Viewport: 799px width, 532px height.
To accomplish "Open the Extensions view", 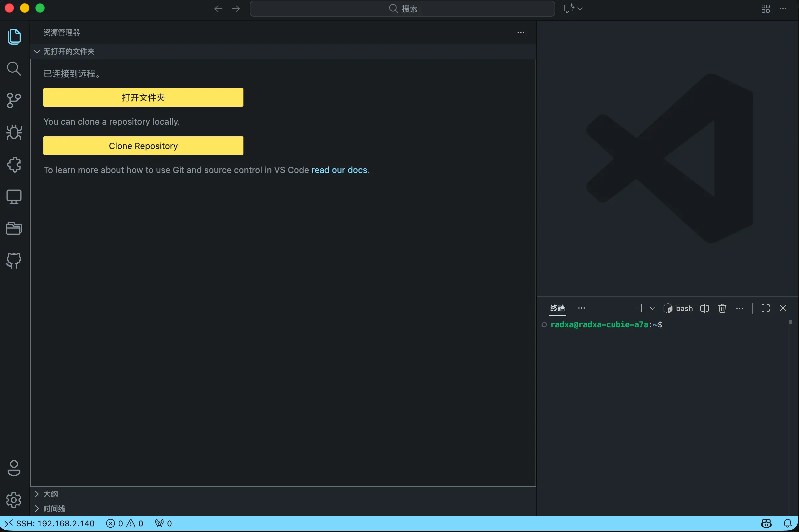I will [14, 165].
